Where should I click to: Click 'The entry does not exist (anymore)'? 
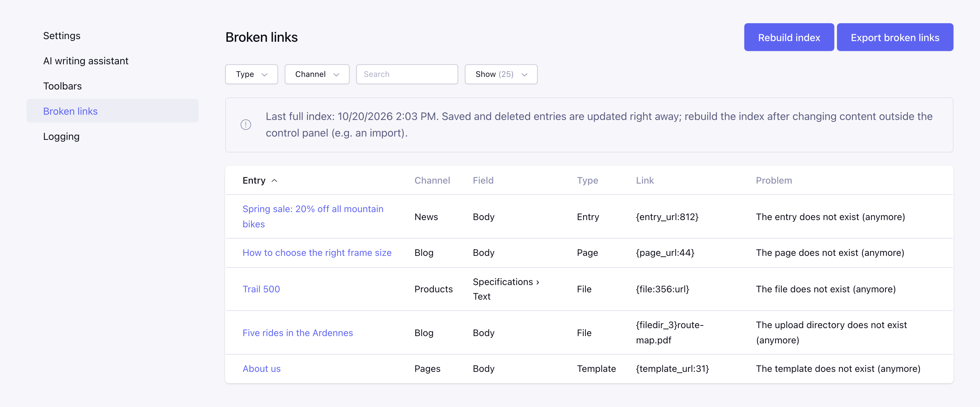click(830, 217)
